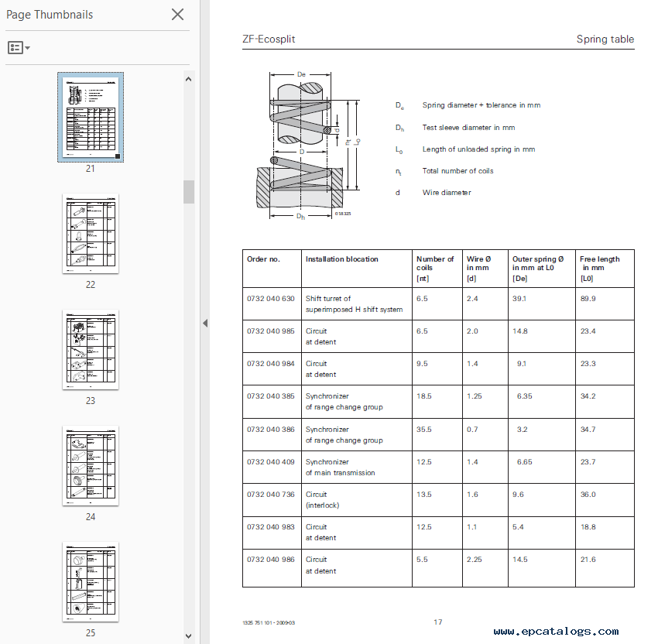Click order number 0732 040 983

[x=271, y=527]
